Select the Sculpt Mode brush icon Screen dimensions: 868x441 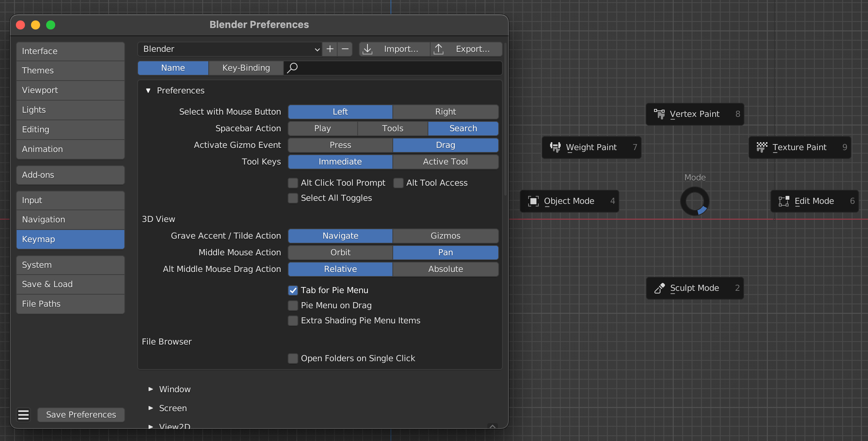[x=659, y=288]
